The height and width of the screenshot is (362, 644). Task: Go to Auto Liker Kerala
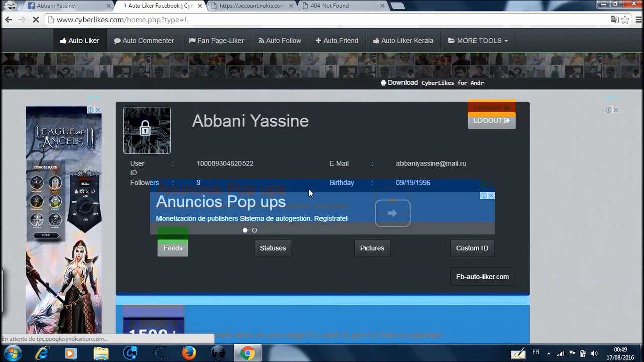pos(403,41)
